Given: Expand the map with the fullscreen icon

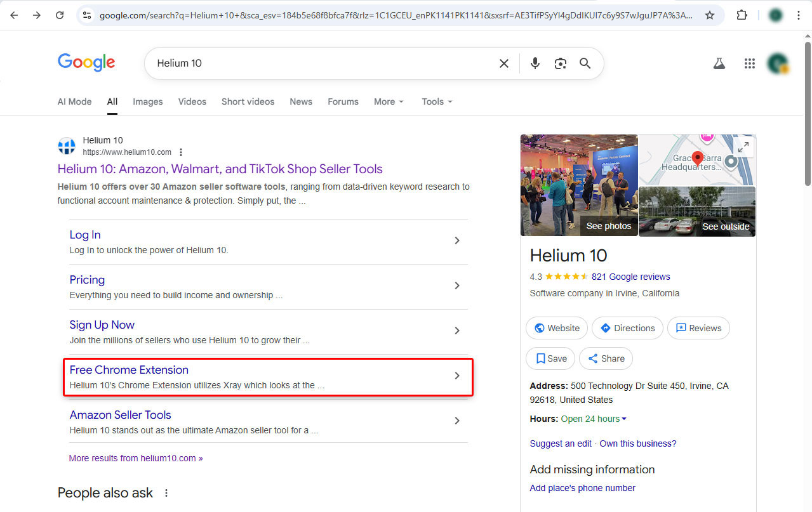Looking at the screenshot, I should [x=743, y=147].
